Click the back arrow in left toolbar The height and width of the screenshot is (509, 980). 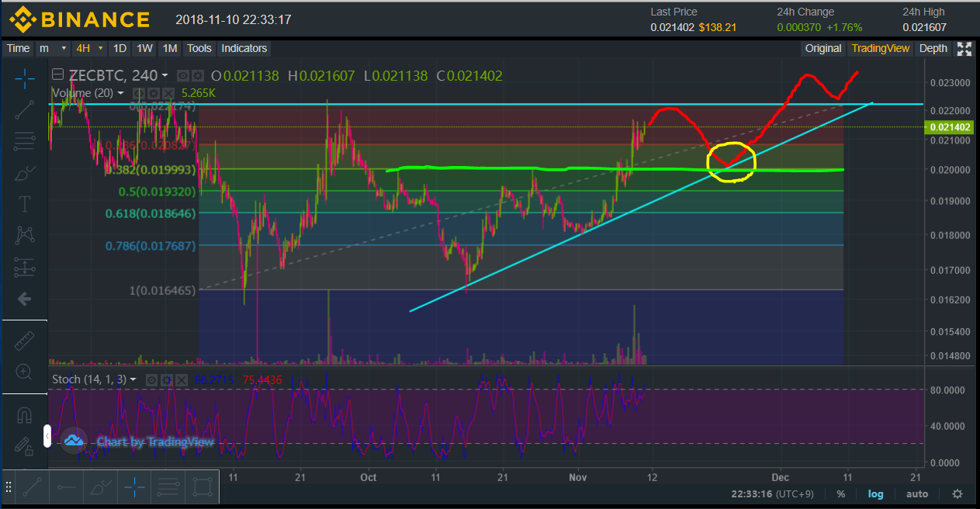coord(24,299)
